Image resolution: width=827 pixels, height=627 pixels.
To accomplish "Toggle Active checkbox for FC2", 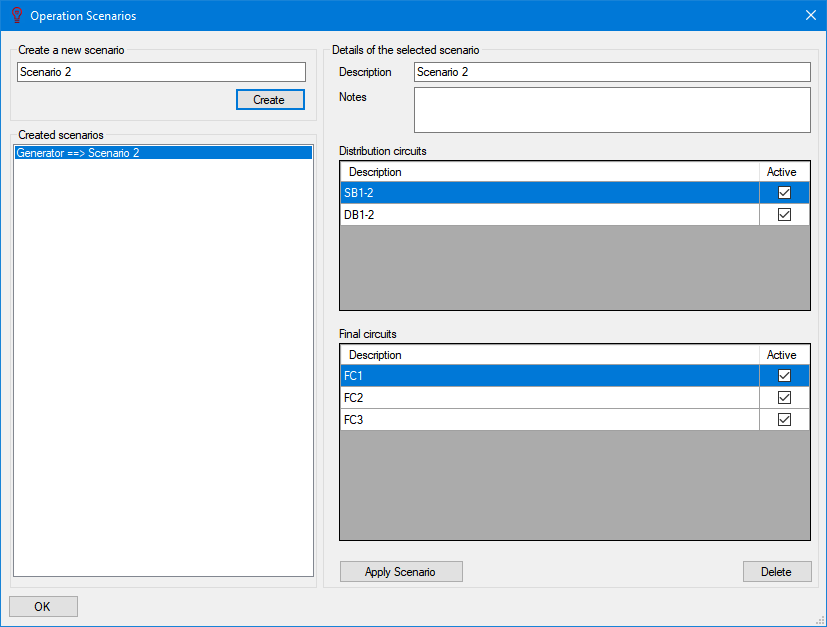I will [x=784, y=398].
